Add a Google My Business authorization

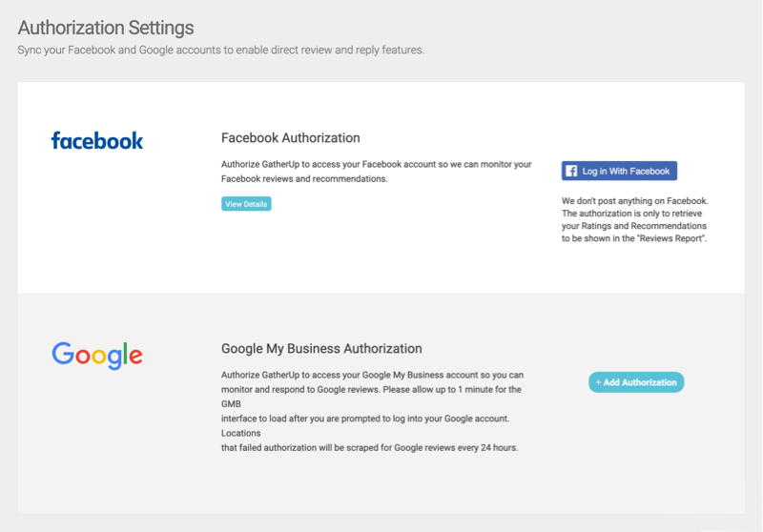636,382
